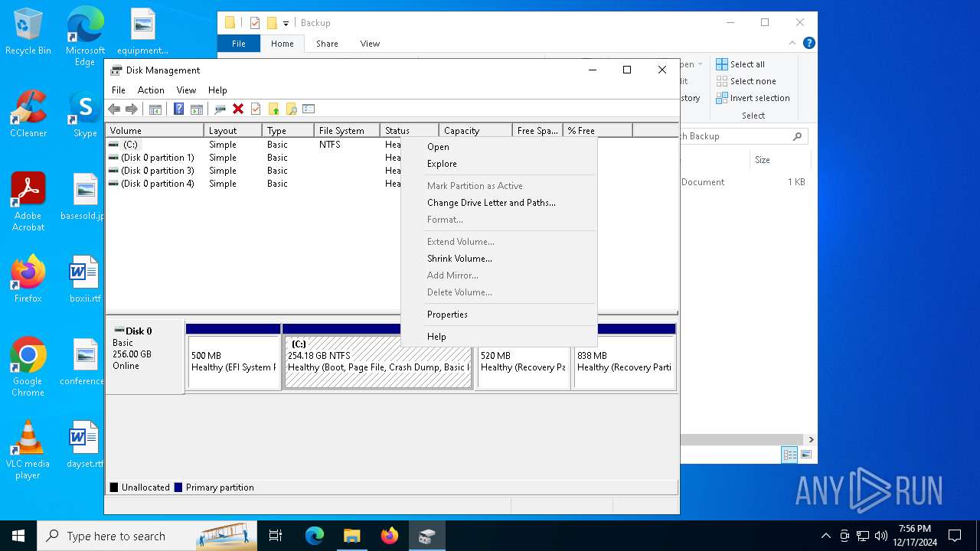Image resolution: width=980 pixels, height=551 pixels.
Task: Switch to details view icon in Backup status bar
Action: 789,455
